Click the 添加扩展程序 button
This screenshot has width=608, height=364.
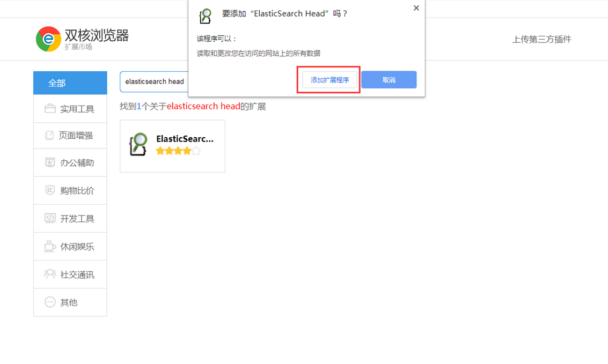tap(329, 80)
